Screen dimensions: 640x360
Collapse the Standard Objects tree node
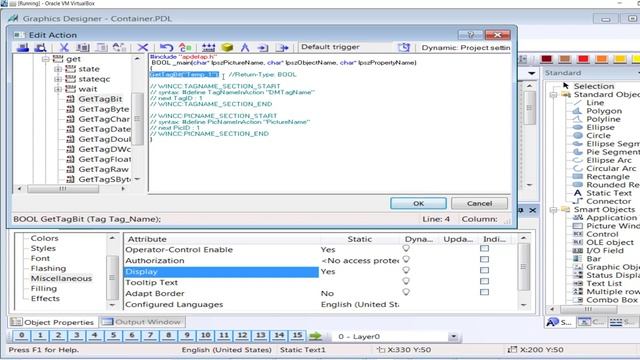(553, 95)
